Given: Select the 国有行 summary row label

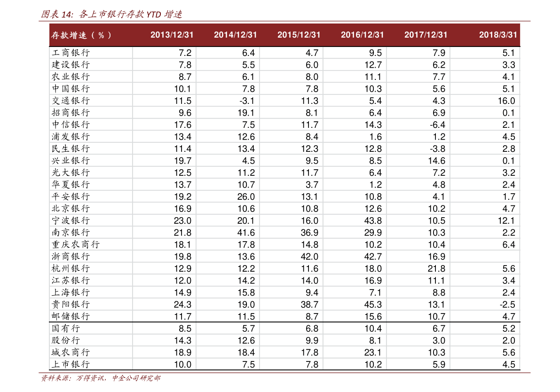Looking at the screenshot, I should point(66,329).
